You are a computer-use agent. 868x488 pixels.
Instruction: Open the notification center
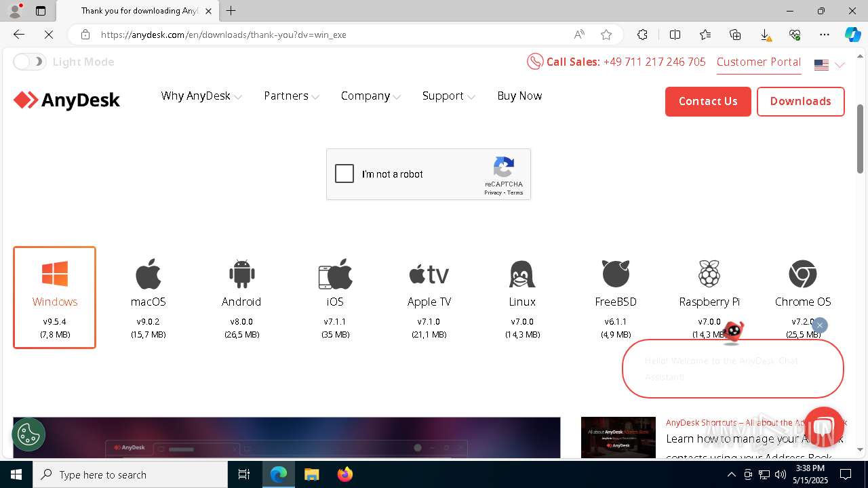(x=846, y=474)
